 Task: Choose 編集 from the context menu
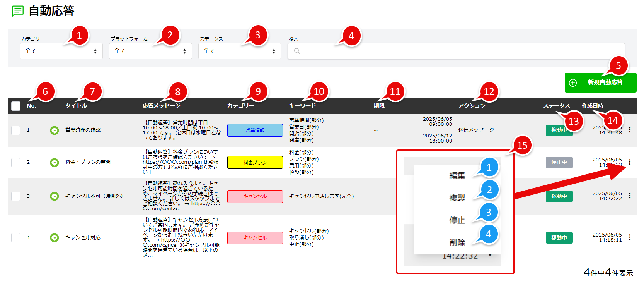(x=457, y=176)
